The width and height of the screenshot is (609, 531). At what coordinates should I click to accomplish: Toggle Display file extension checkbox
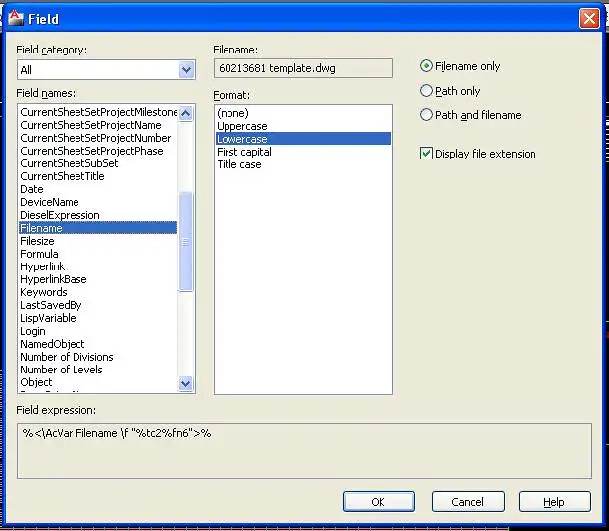tap(426, 154)
